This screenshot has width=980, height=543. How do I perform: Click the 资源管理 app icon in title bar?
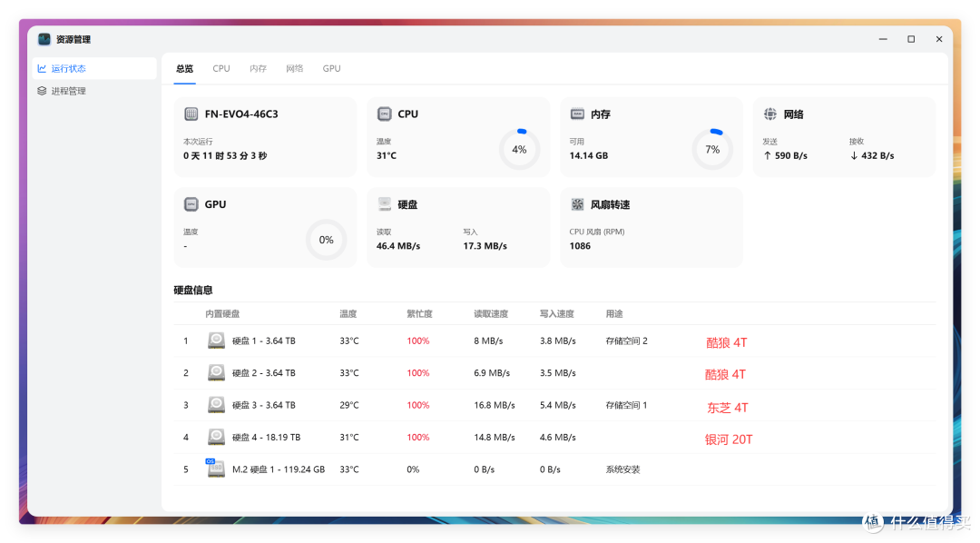[44, 39]
